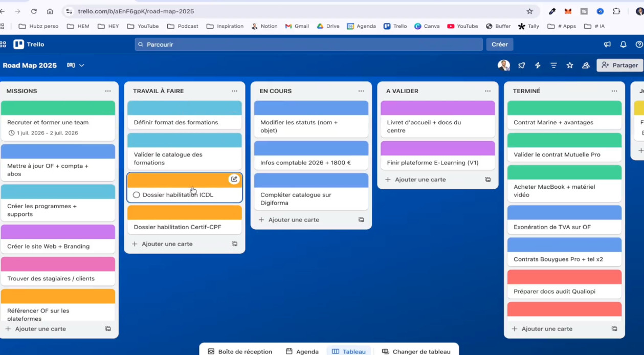Star the Road Map 2025 board

(x=569, y=65)
